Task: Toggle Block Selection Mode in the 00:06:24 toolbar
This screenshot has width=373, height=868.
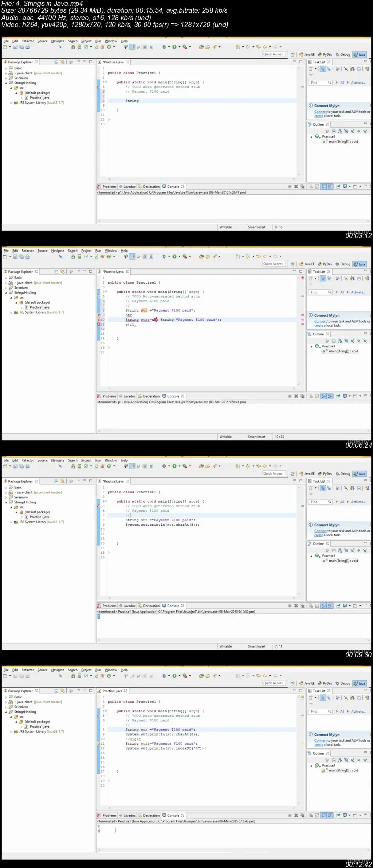Action: pyautogui.click(x=145, y=257)
